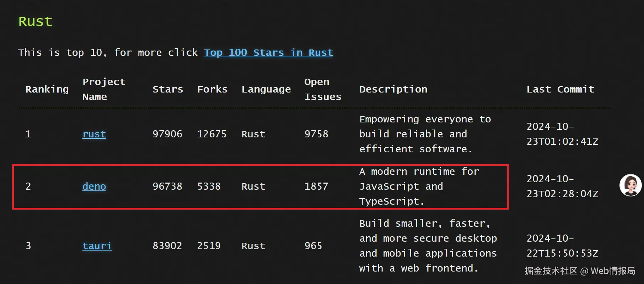The width and height of the screenshot is (644, 284).
Task: Open the deno project link
Action: pos(94,186)
